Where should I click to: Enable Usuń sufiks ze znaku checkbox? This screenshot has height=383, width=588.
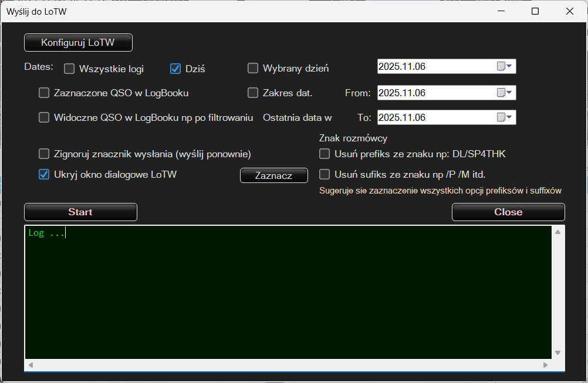click(x=325, y=174)
